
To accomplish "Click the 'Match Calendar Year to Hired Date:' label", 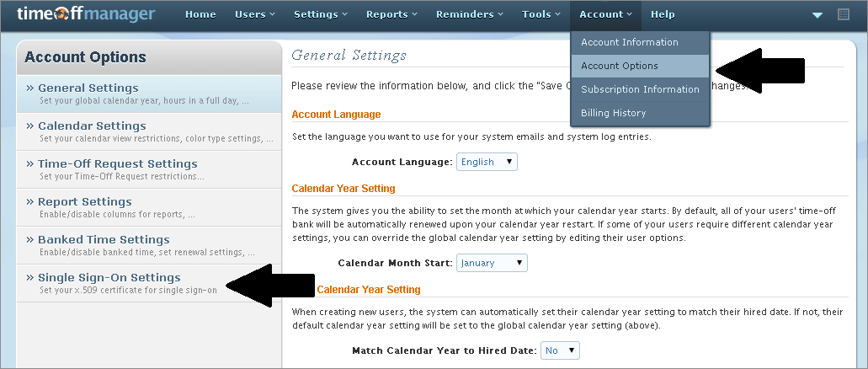I will 445,350.
